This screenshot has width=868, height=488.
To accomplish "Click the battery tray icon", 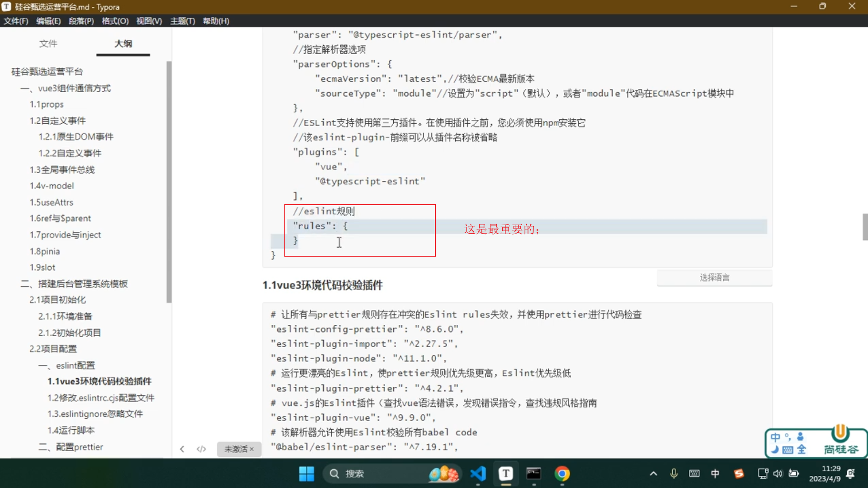I will pos(794,474).
